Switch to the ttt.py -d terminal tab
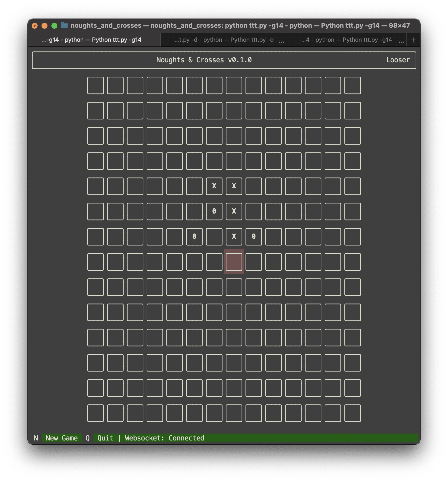 tap(224, 40)
